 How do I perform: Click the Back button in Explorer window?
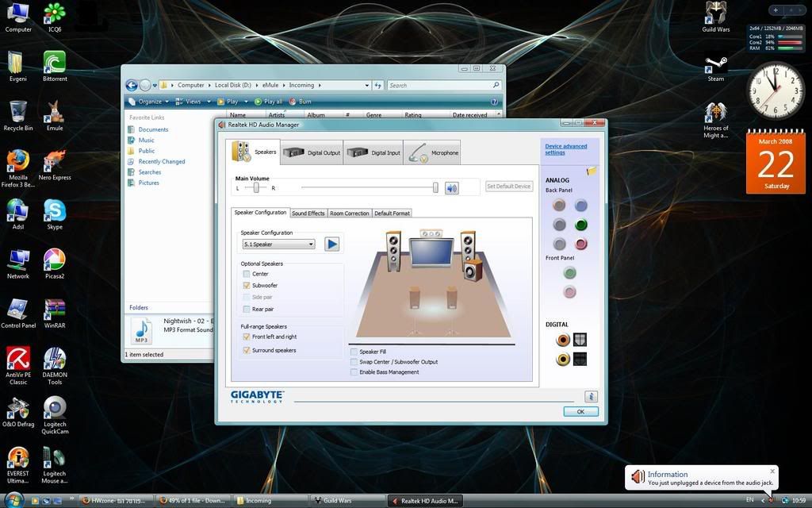coord(132,85)
